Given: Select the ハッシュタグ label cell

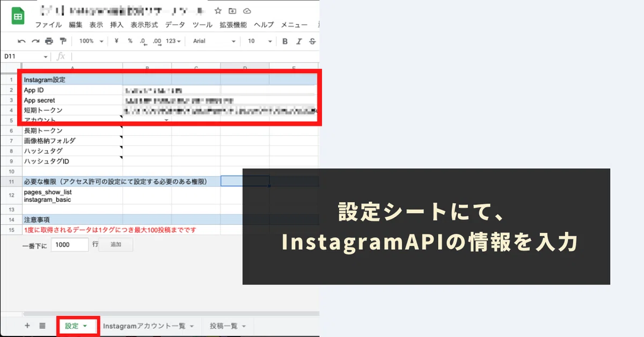Looking at the screenshot, I should (x=72, y=151).
